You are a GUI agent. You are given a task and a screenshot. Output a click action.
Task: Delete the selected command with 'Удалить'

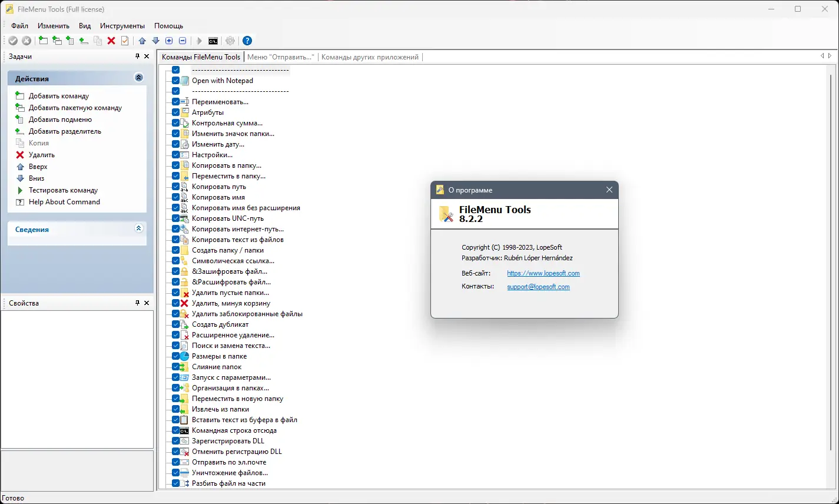(20, 154)
